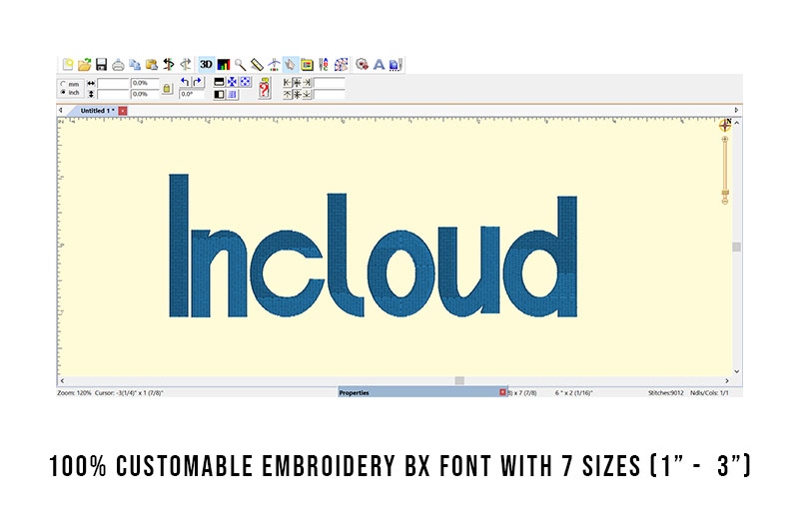Click the upper field beside alignment icons

[330, 83]
